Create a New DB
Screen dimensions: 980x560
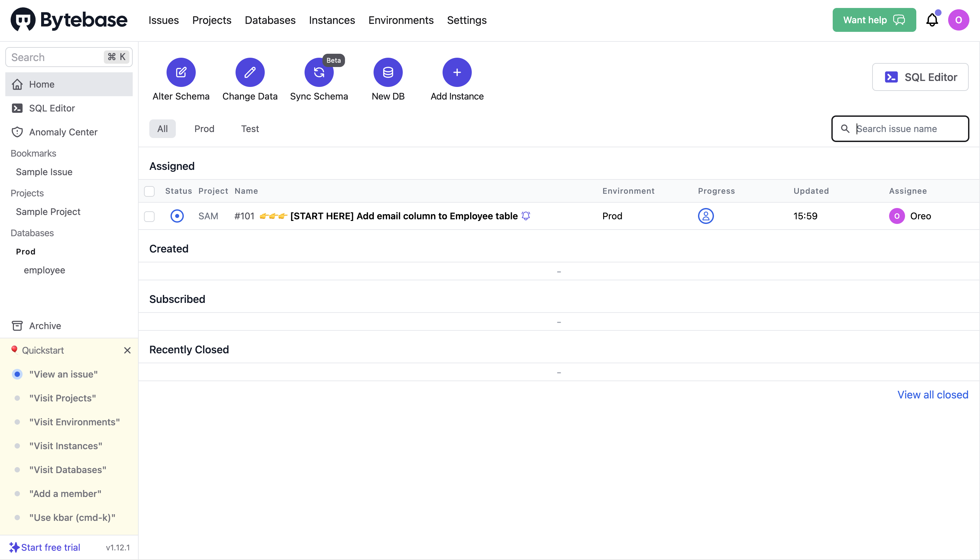click(388, 72)
